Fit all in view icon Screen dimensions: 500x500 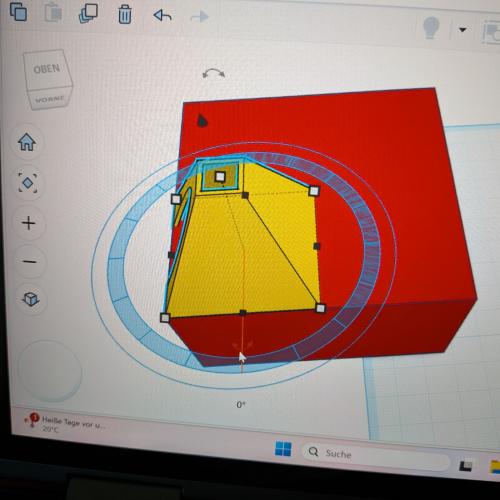28,183
